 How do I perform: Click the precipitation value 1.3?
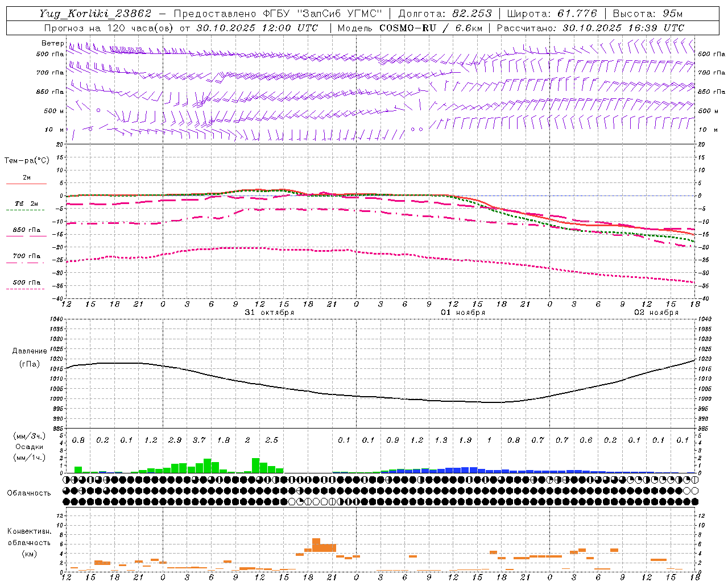(441, 440)
